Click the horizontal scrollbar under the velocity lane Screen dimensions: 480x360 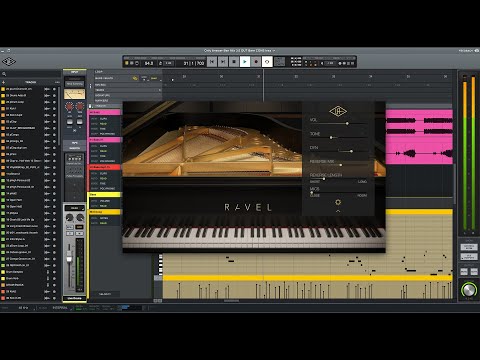(231, 300)
